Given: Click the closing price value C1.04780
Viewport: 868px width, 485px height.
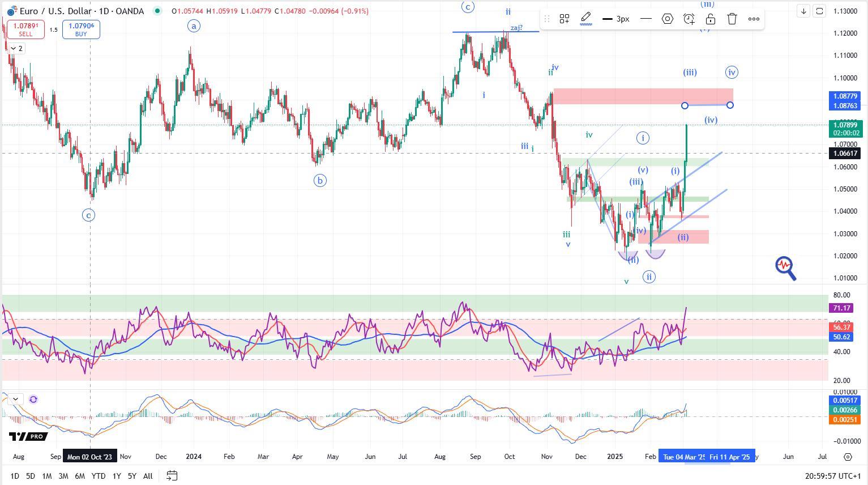Looking at the screenshot, I should tap(290, 11).
